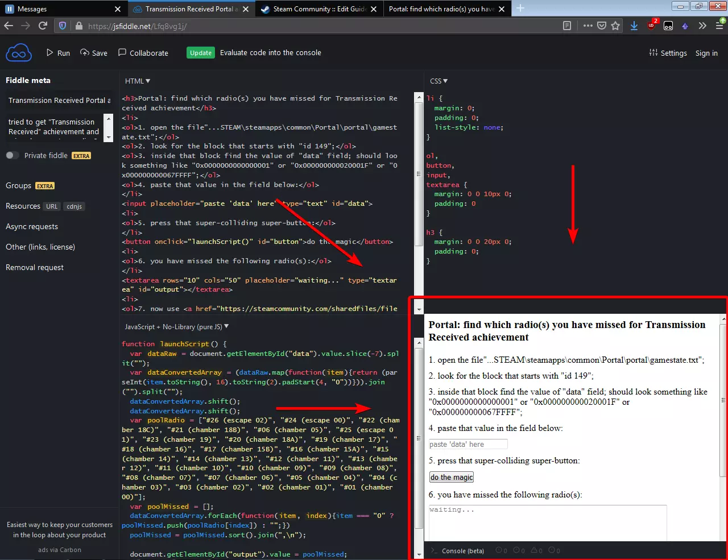Screen dimensions: 728x560
Task: Click the EXTRA badge beside Groups
Action: 45,186
